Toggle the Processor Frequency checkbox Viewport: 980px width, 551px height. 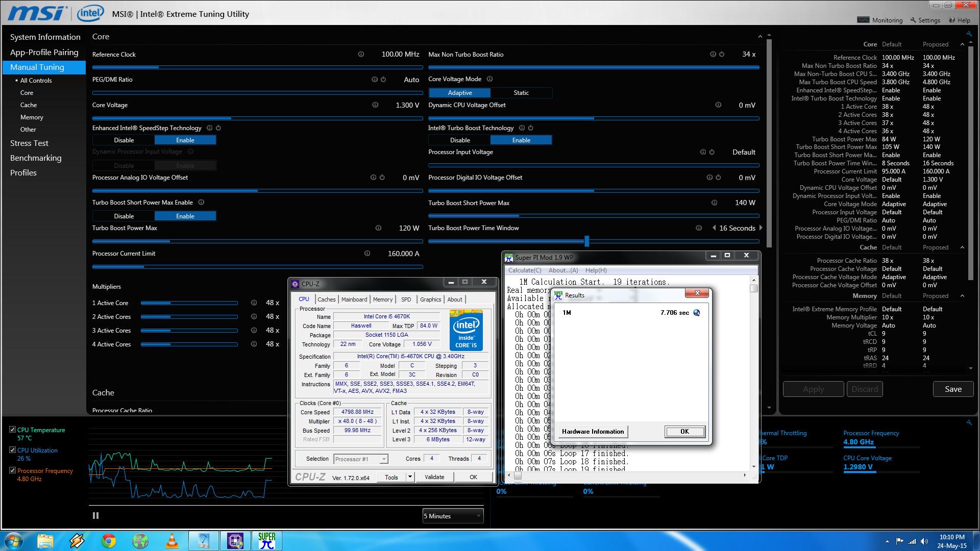coord(13,470)
